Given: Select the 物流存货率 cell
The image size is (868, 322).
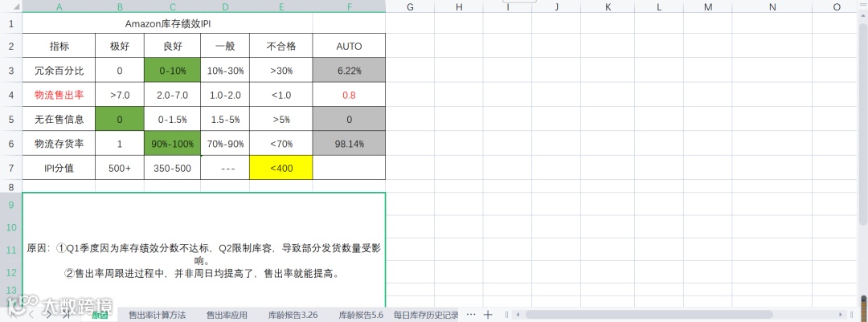Looking at the screenshot, I should [x=59, y=144].
